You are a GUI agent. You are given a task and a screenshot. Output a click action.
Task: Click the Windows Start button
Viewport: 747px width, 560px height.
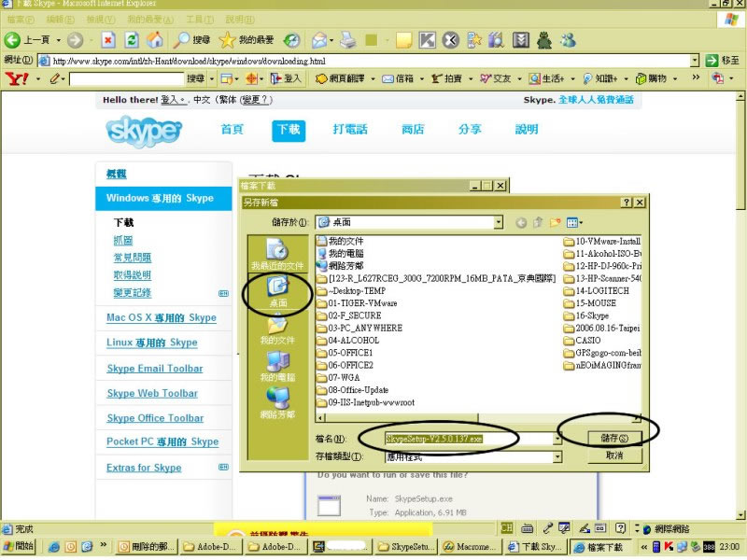point(19,546)
